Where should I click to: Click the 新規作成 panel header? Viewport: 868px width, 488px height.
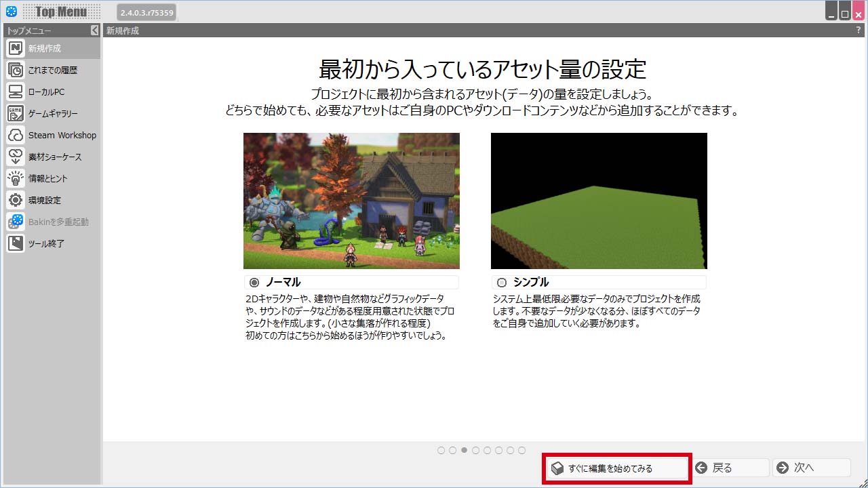click(x=484, y=30)
